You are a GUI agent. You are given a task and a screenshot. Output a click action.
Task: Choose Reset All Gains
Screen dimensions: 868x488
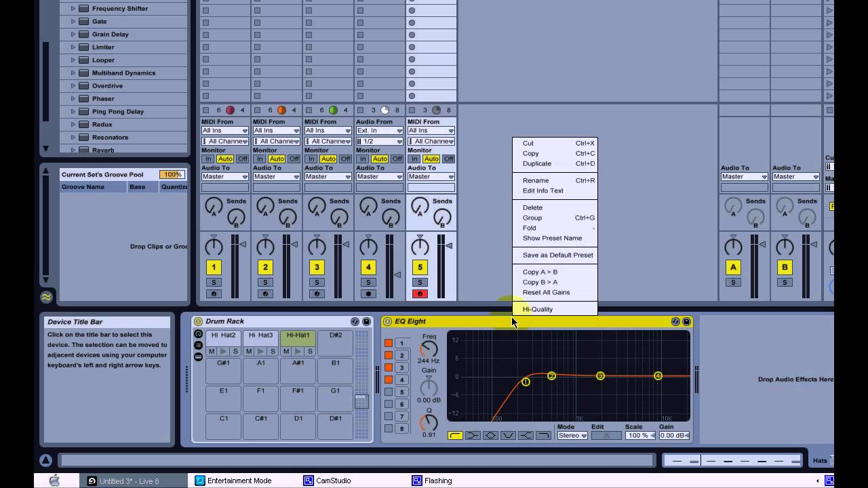555,292
